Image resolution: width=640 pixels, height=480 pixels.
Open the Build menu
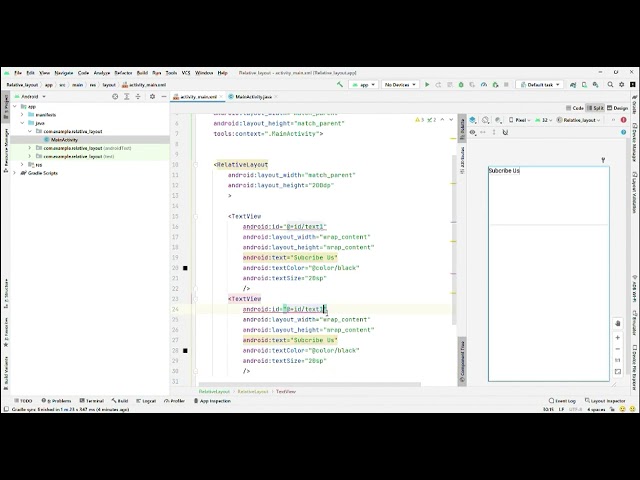point(142,73)
